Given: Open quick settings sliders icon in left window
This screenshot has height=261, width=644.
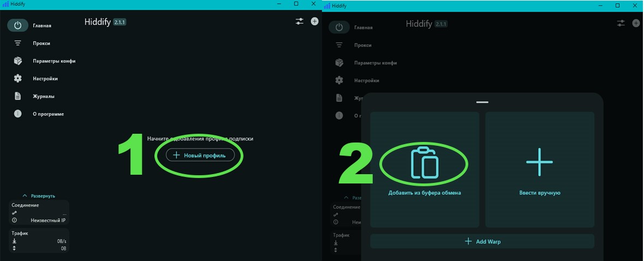Looking at the screenshot, I should tap(300, 21).
